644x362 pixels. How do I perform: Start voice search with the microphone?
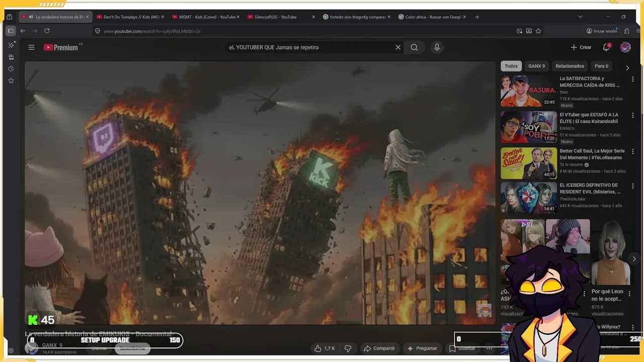(437, 47)
